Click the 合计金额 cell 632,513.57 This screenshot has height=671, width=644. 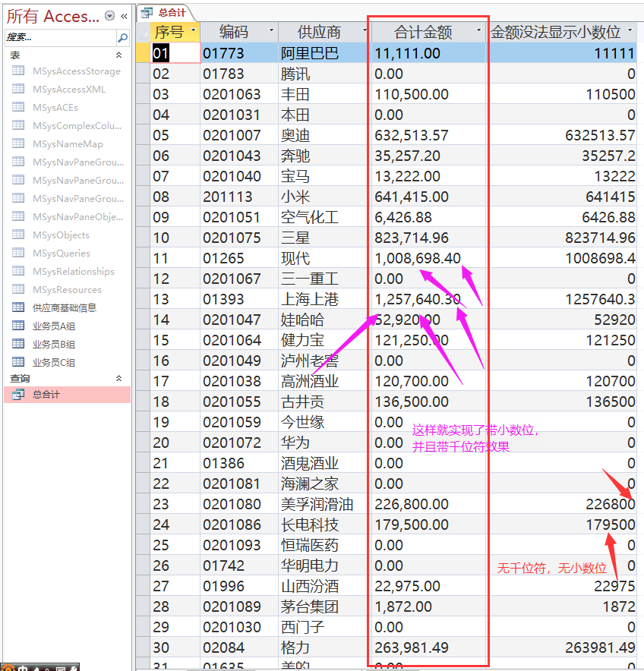(x=430, y=135)
